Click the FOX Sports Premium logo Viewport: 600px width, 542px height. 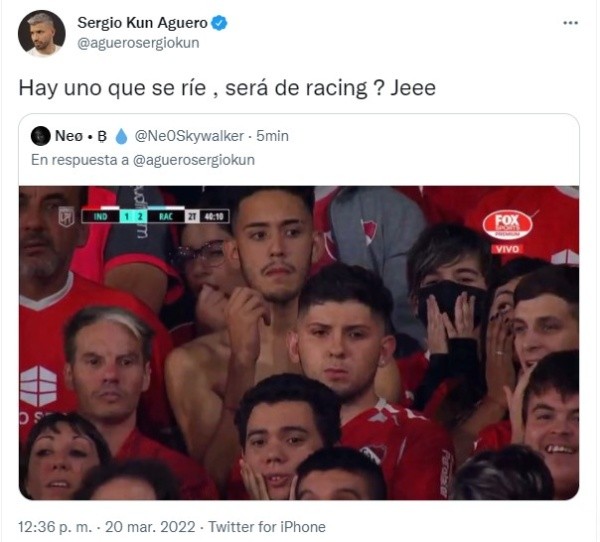coord(507,224)
